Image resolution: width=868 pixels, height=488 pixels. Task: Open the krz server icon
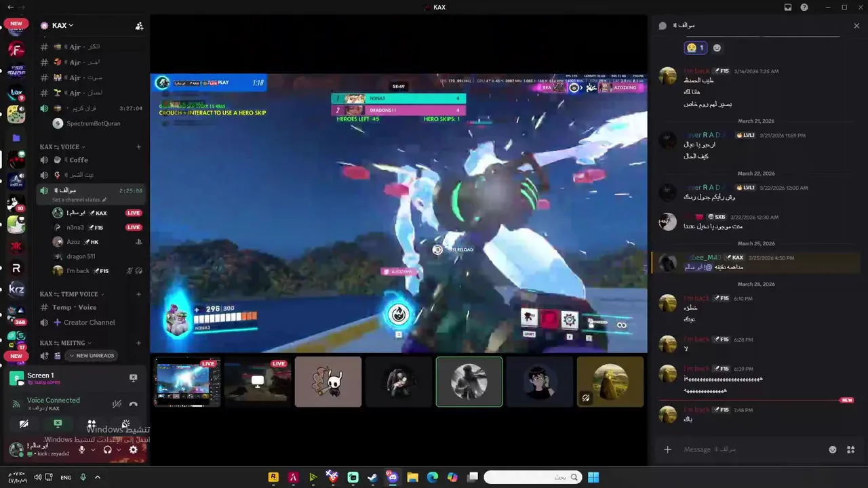point(16,289)
